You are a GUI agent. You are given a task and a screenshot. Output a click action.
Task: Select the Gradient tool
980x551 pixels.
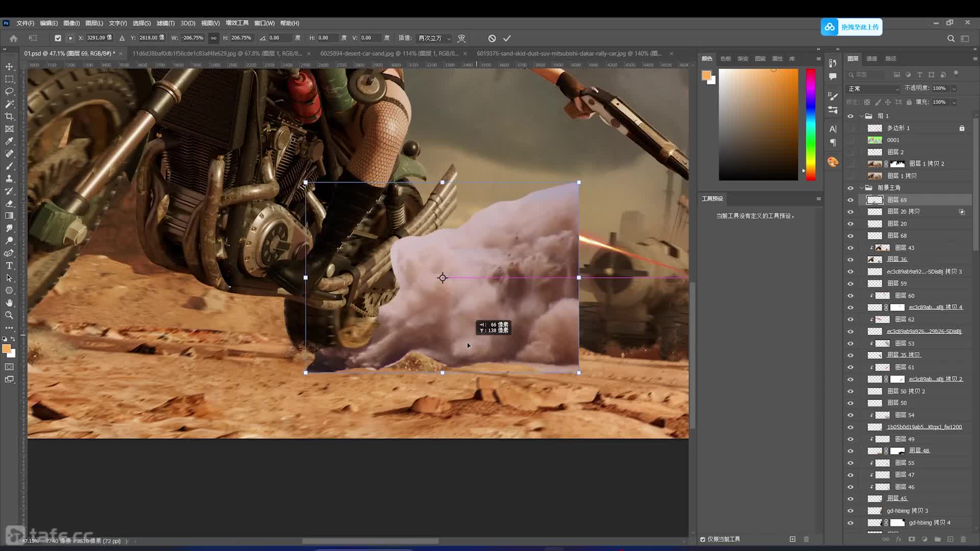click(x=9, y=216)
